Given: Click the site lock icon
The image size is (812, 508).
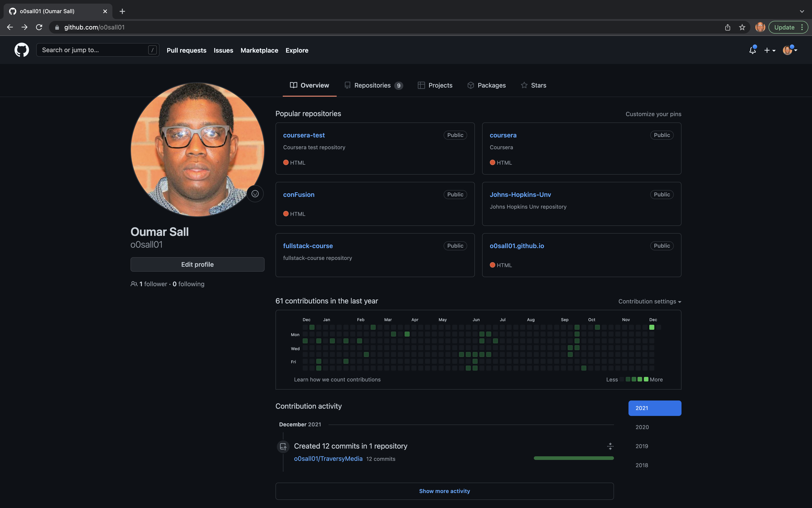Looking at the screenshot, I should pyautogui.click(x=57, y=27).
